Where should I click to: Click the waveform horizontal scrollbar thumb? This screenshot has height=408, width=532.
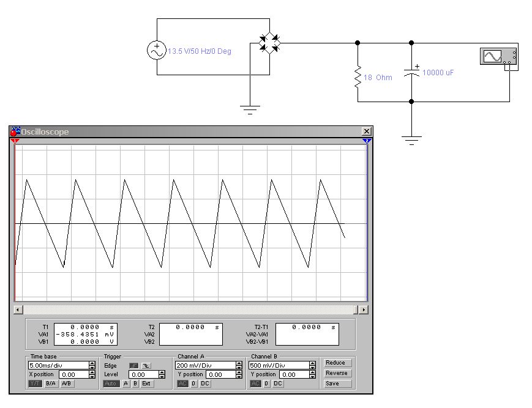(356, 310)
